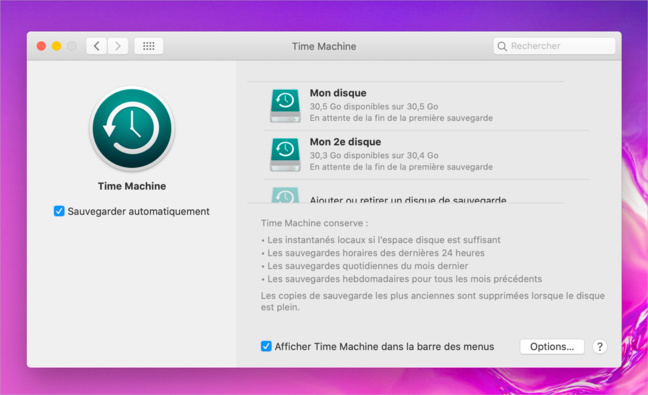
Task: Click the 'instantanés locaux' bullet line
Action: (381, 240)
